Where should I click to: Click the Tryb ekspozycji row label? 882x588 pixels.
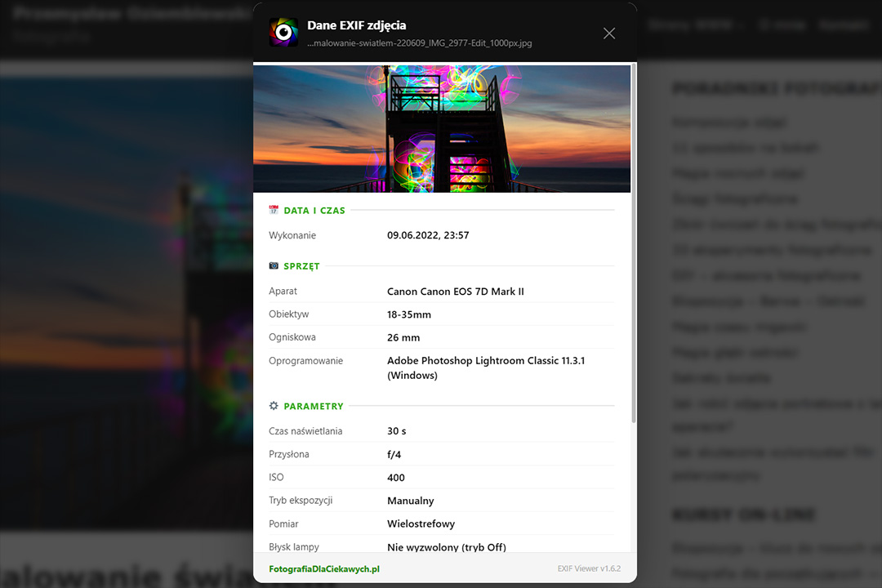301,501
